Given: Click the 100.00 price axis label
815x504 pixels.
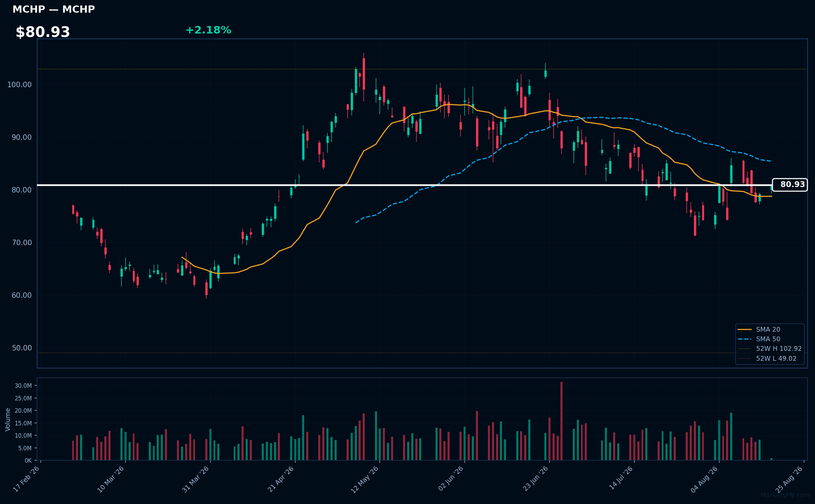Looking at the screenshot, I should point(20,84).
